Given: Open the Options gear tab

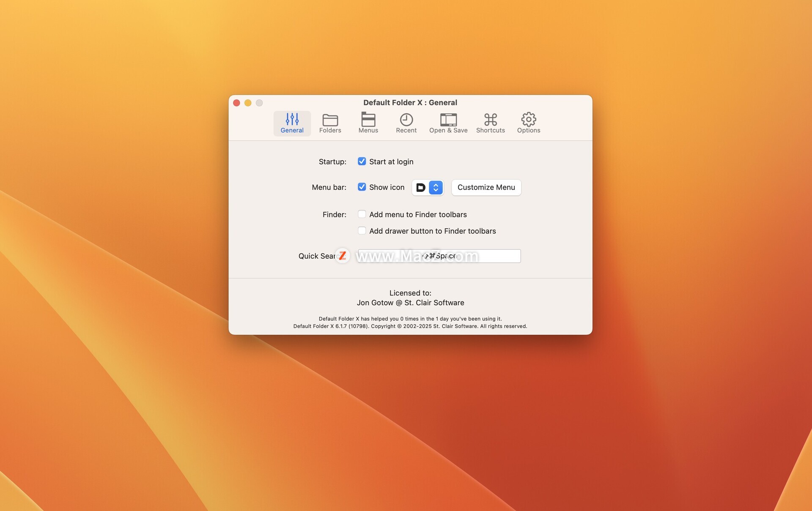Looking at the screenshot, I should (x=529, y=123).
